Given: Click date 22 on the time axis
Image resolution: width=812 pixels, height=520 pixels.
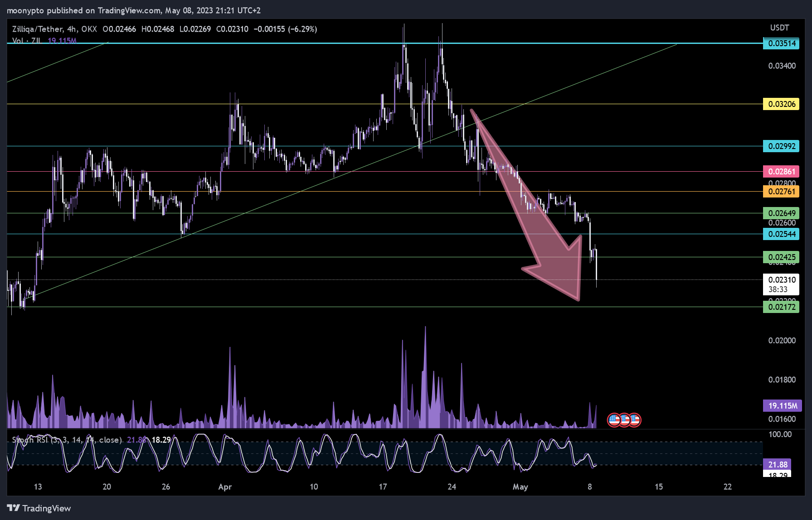Looking at the screenshot, I should [728, 487].
